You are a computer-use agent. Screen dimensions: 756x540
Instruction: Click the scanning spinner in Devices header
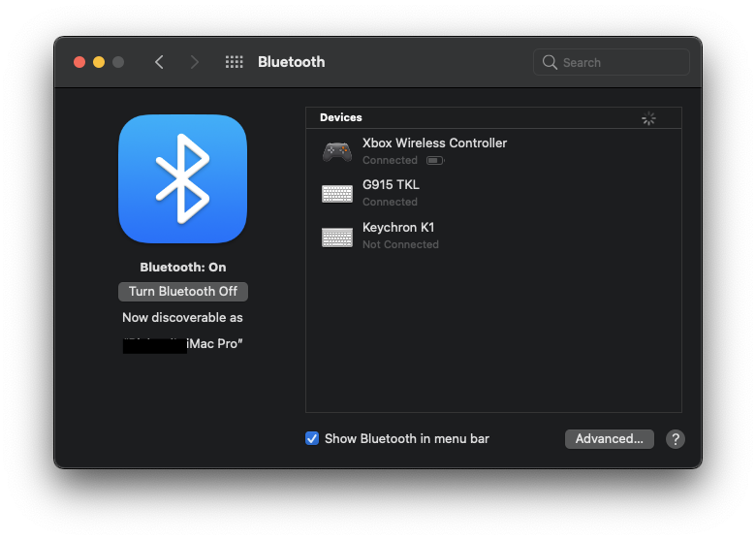click(x=648, y=118)
